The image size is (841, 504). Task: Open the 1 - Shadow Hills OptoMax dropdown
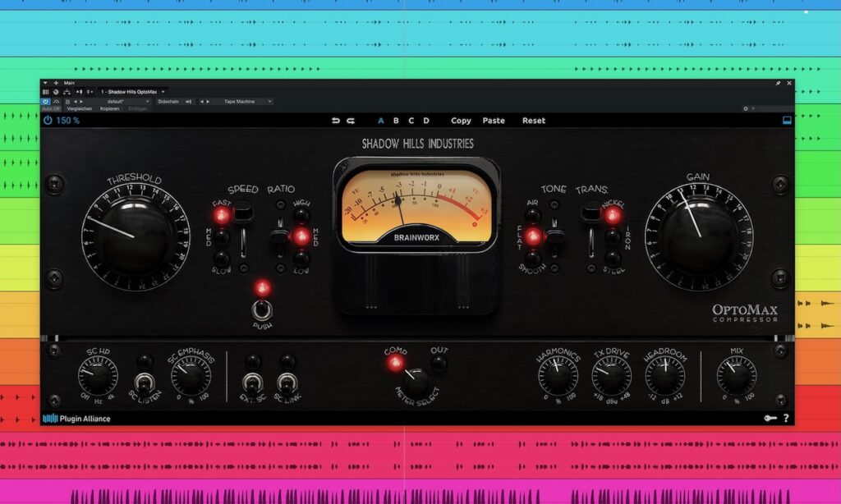(x=134, y=92)
